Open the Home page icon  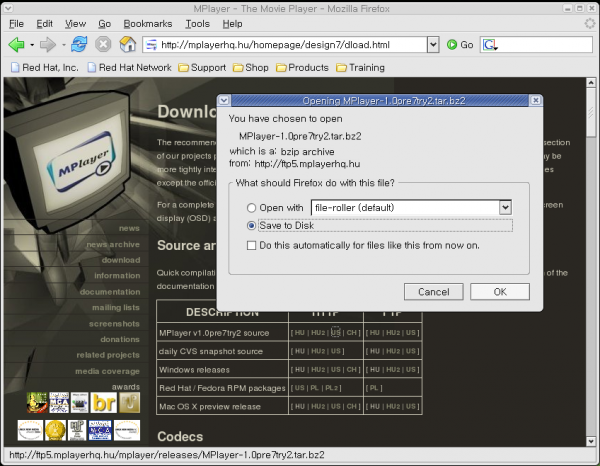pos(128,44)
